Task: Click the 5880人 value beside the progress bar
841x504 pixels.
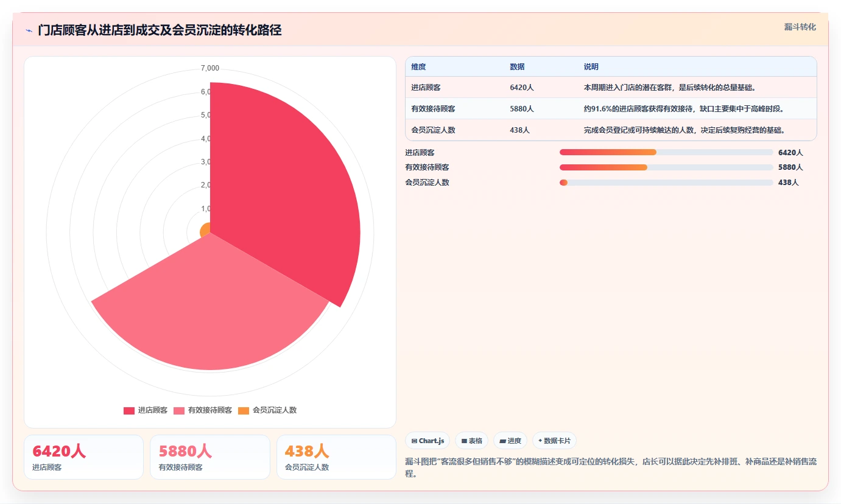Action: (790, 167)
